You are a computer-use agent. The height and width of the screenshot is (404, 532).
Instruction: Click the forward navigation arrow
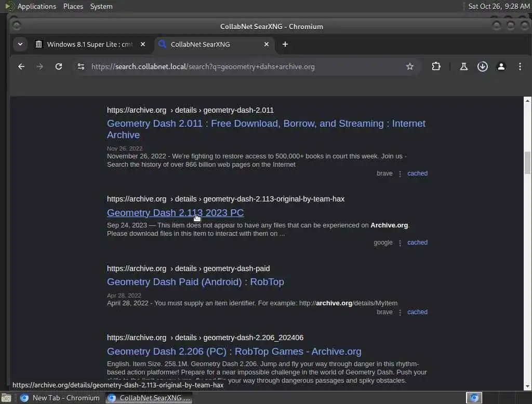pyautogui.click(x=39, y=67)
